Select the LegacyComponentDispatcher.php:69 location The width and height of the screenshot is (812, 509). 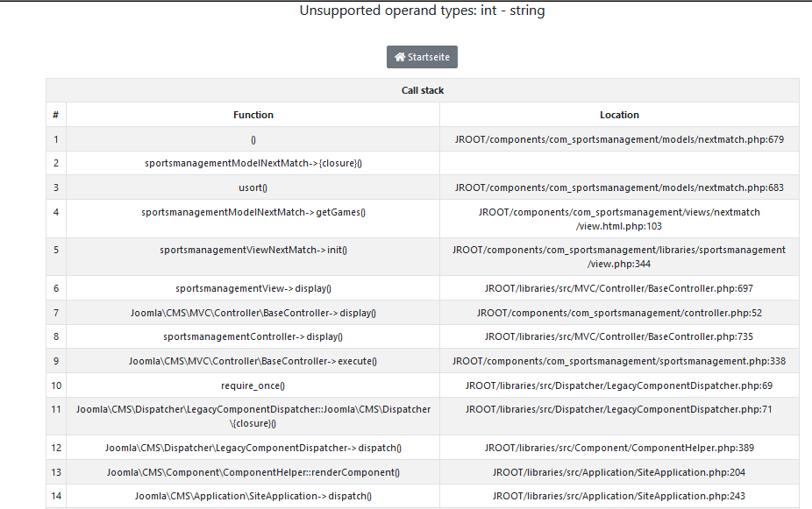pos(620,385)
